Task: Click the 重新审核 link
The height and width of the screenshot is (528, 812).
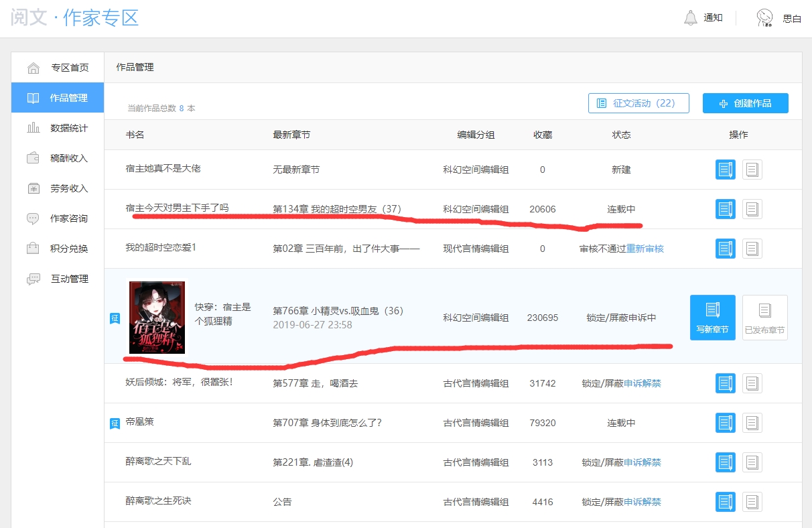Action: tap(645, 249)
